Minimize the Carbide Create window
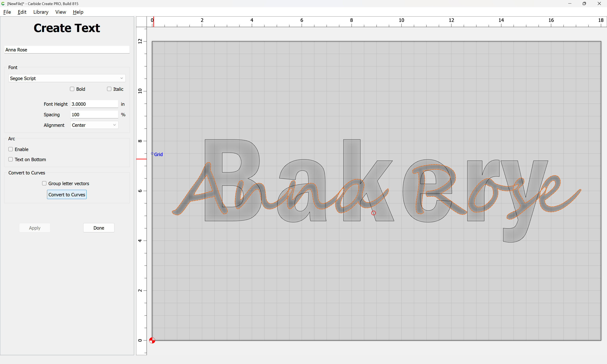 570,4
